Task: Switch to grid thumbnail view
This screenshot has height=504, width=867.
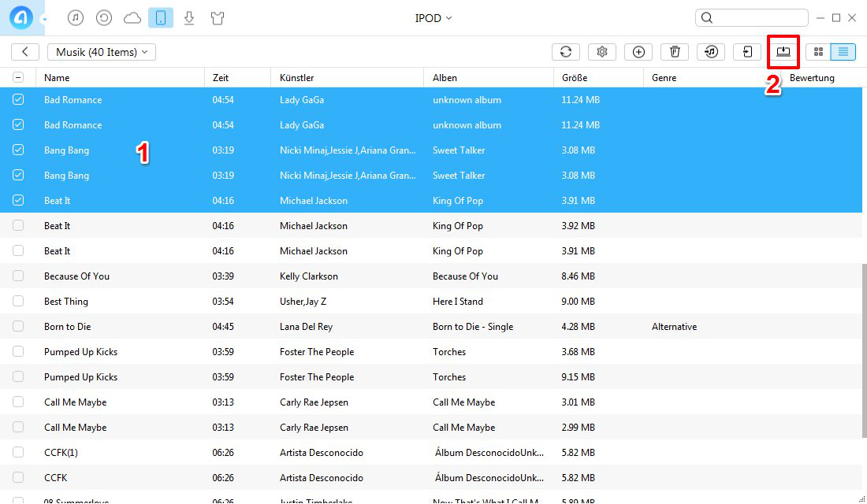Action: click(x=818, y=52)
